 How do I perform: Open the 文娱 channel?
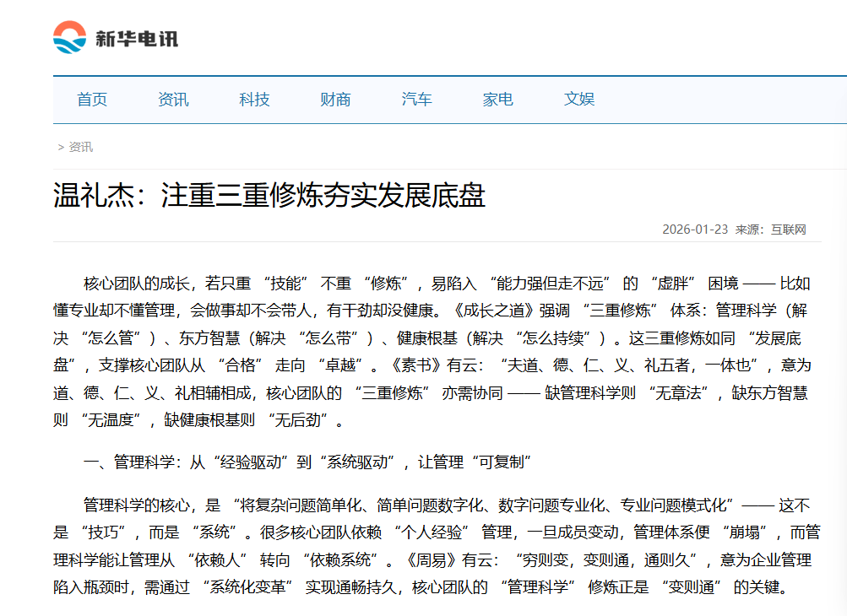tap(579, 99)
